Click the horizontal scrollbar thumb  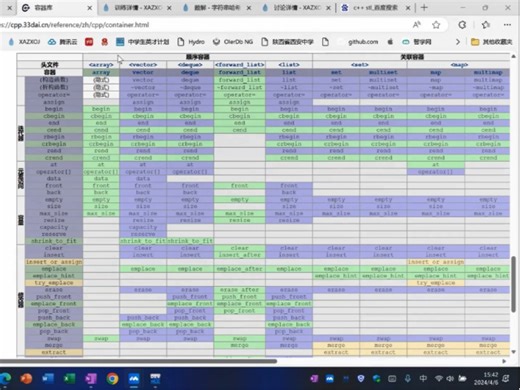[138, 361]
